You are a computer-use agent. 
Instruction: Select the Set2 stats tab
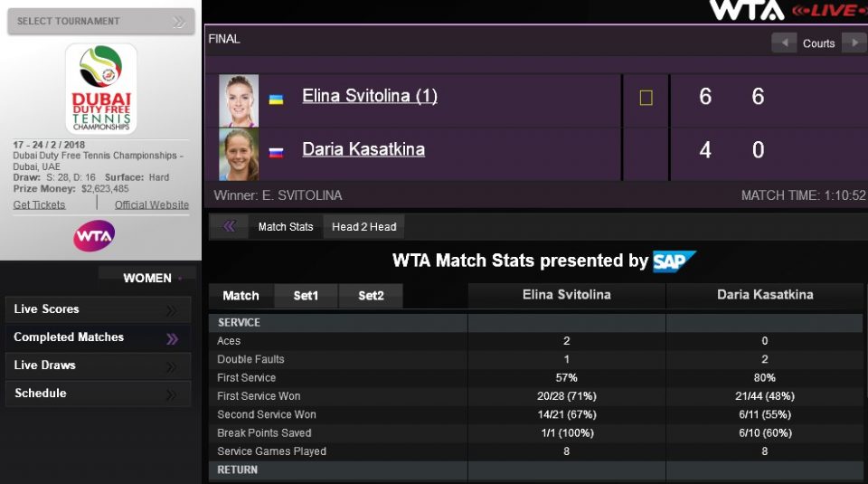pos(371,296)
